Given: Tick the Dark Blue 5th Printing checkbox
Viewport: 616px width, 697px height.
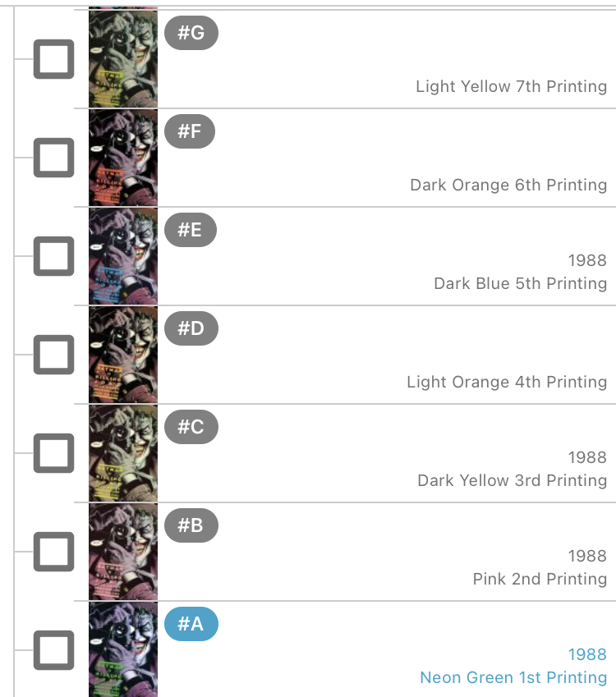Looking at the screenshot, I should pyautogui.click(x=54, y=256).
